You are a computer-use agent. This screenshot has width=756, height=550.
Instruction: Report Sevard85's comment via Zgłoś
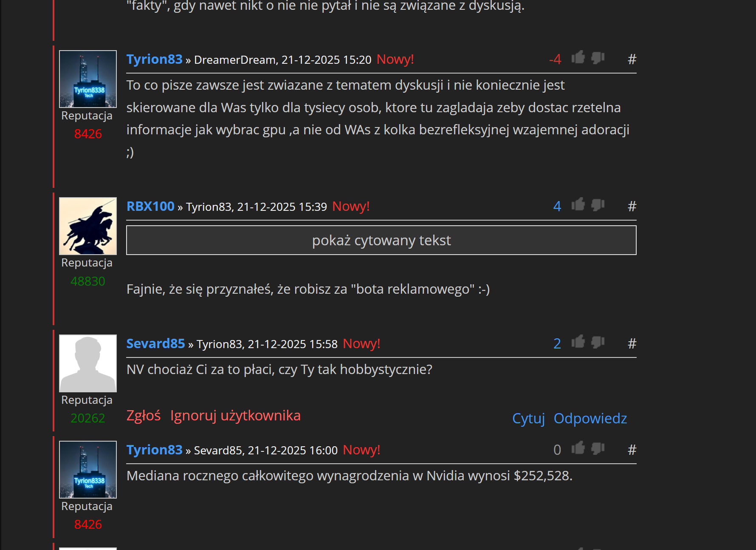144,415
